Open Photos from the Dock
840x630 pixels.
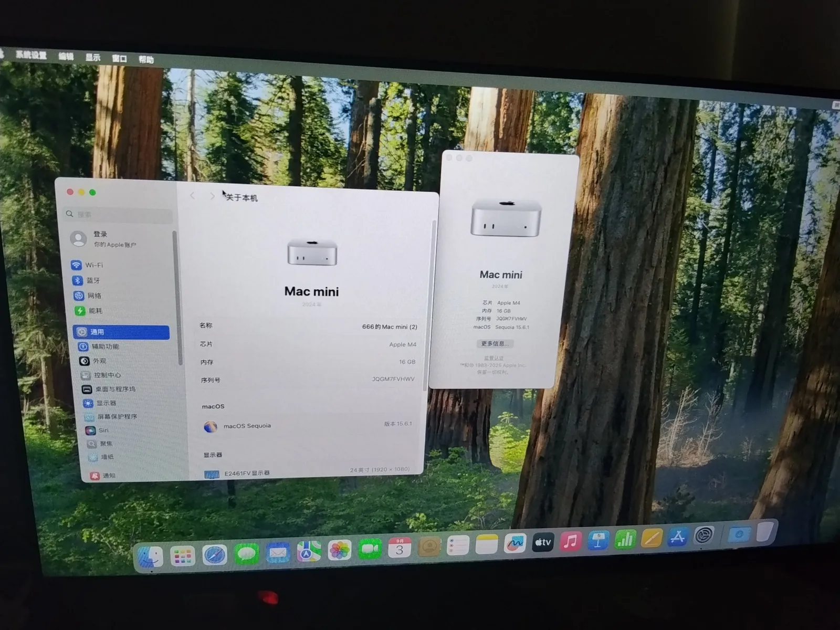[x=340, y=550]
